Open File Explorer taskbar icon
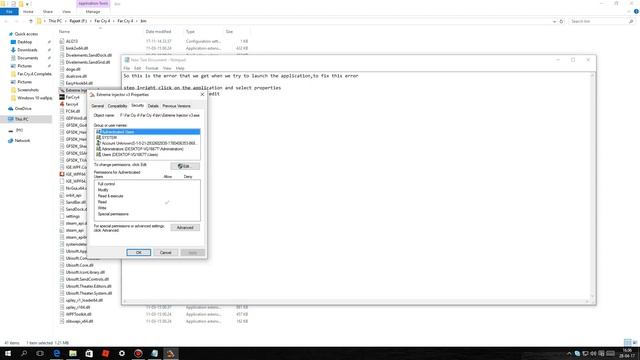Viewport: 640px width, 360px height. tap(73, 353)
